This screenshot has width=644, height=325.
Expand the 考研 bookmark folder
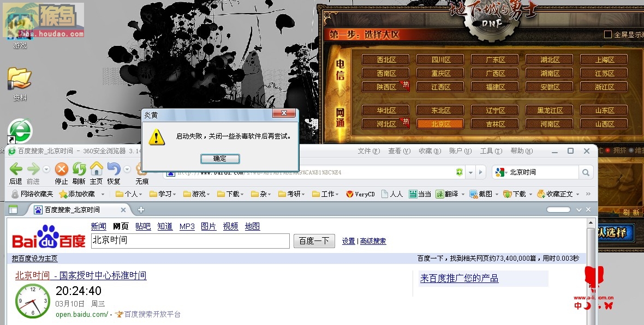(x=291, y=194)
